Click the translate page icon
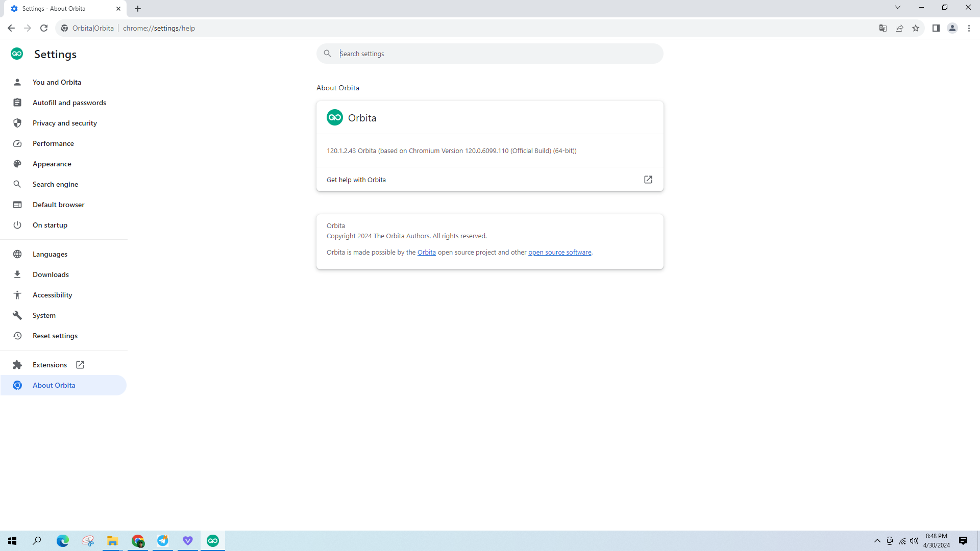This screenshot has height=551, width=980. [883, 28]
